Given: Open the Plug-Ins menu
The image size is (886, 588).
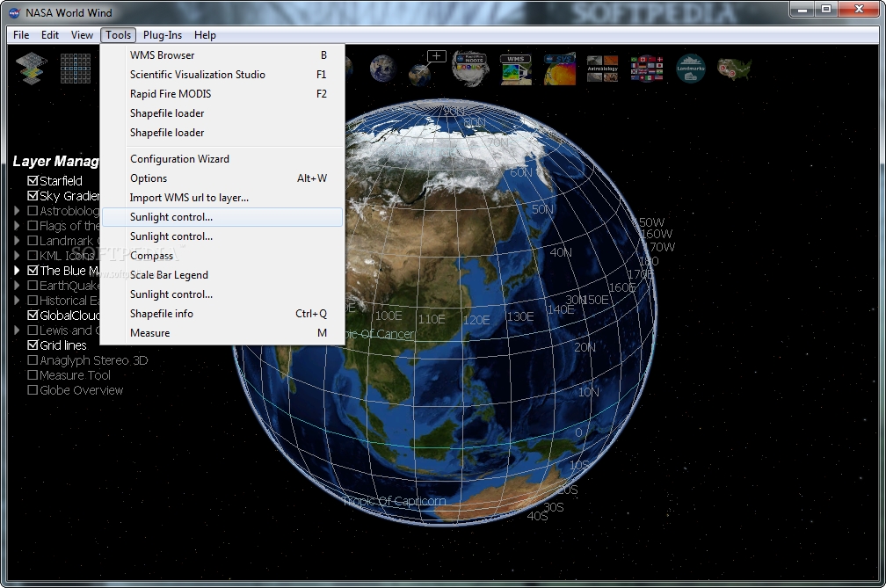Looking at the screenshot, I should click(x=162, y=35).
